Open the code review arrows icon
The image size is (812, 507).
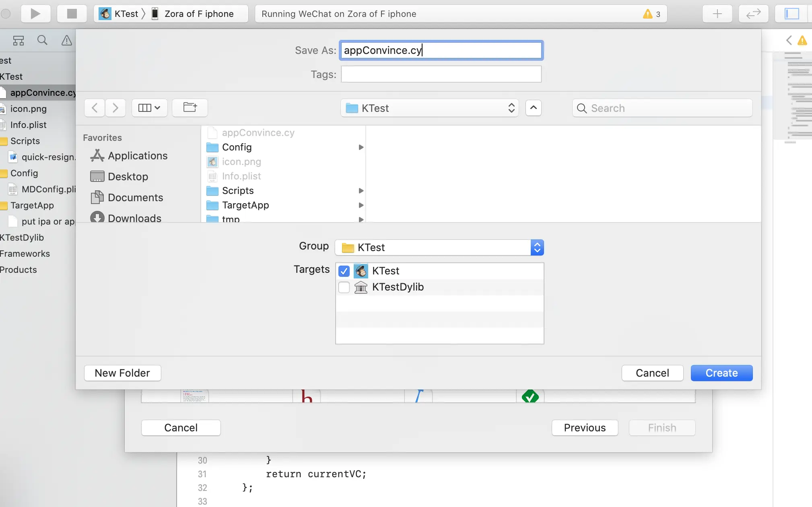pos(753,14)
